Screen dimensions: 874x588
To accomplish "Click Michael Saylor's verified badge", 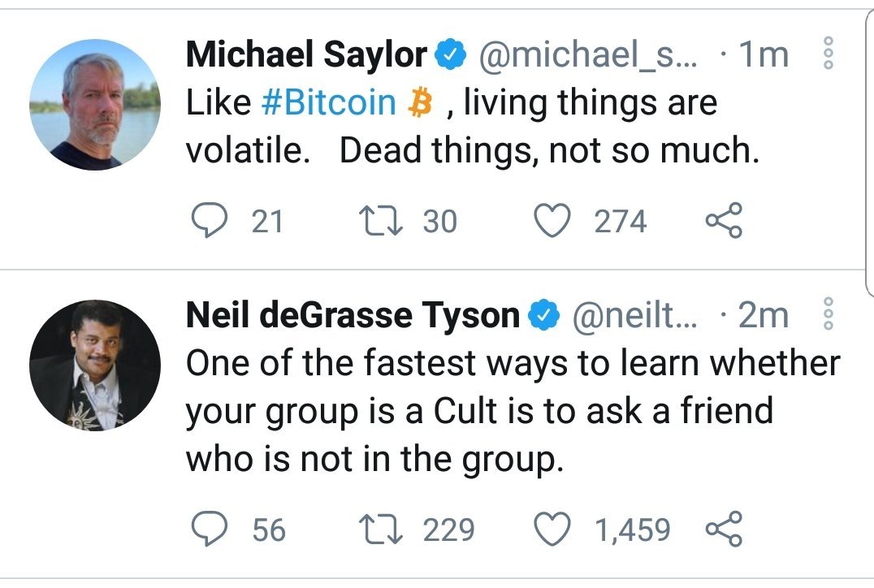I will [449, 52].
